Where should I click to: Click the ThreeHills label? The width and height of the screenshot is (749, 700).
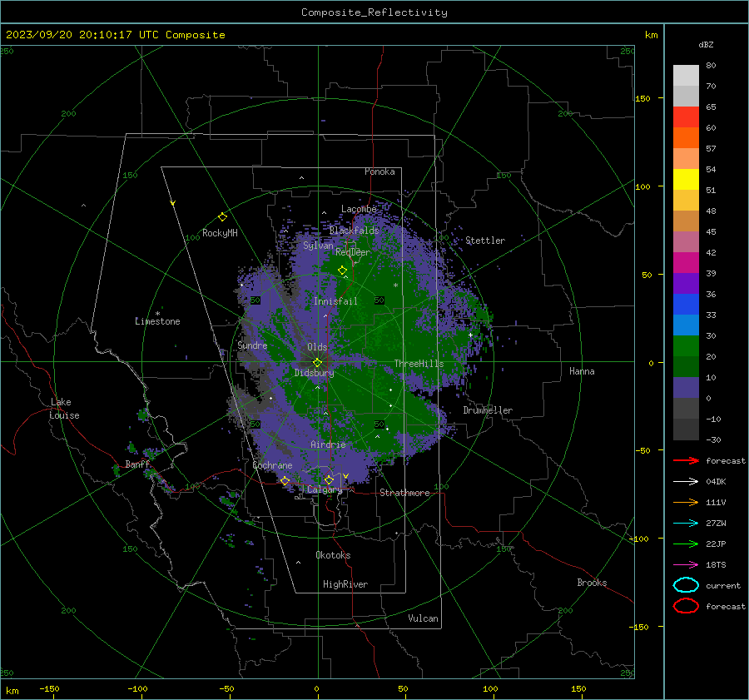(x=419, y=364)
